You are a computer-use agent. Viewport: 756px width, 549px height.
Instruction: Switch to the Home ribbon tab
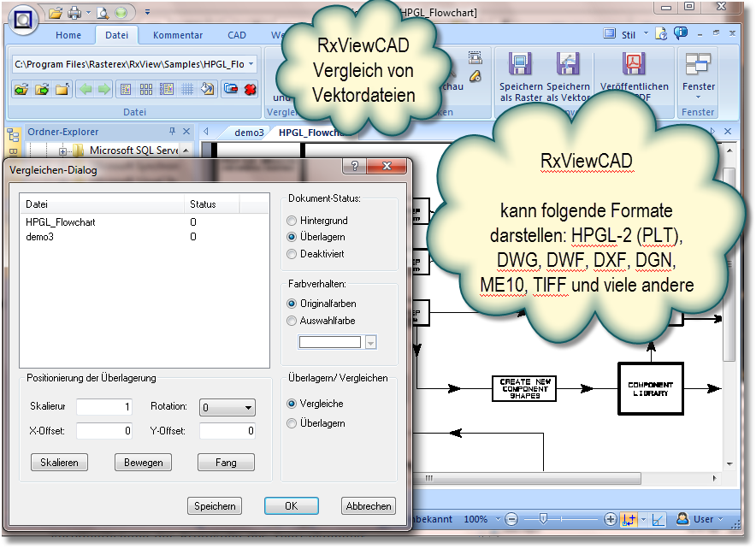pos(68,35)
